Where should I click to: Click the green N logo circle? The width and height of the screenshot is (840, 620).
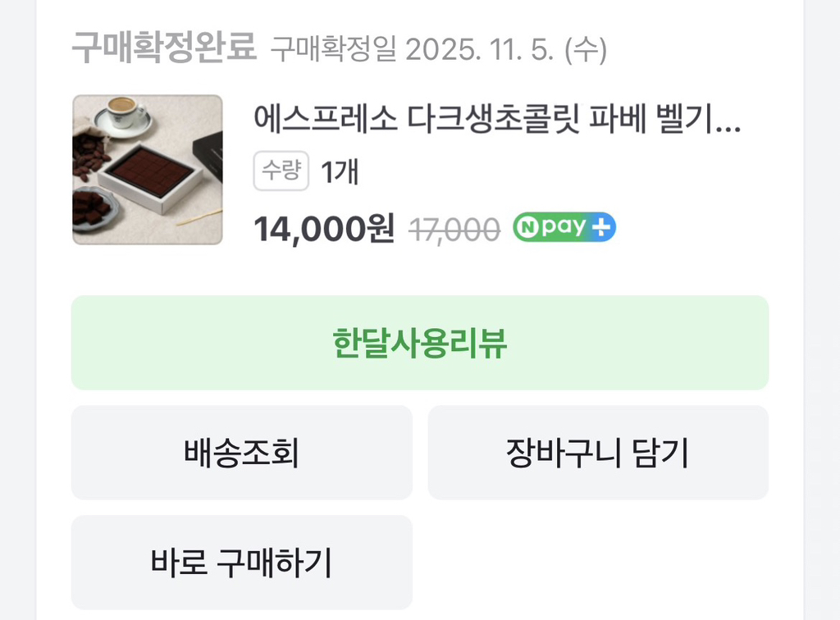pos(528,228)
